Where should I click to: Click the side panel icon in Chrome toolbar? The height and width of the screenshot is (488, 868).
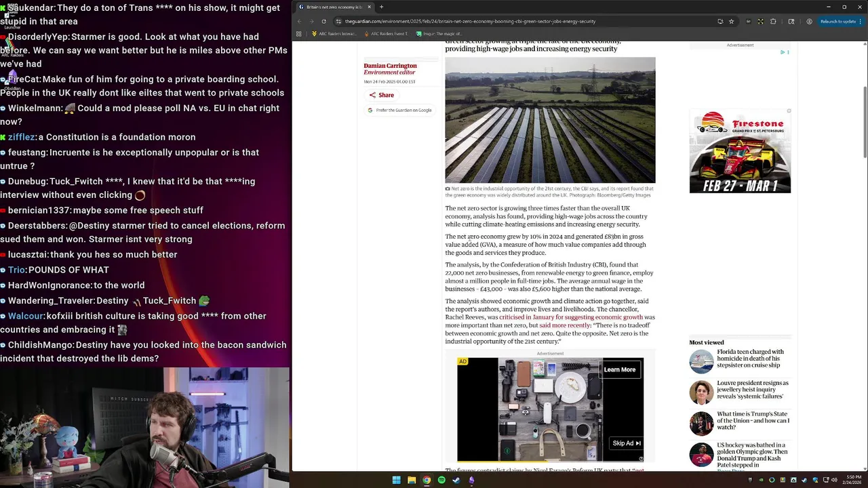pyautogui.click(x=791, y=21)
